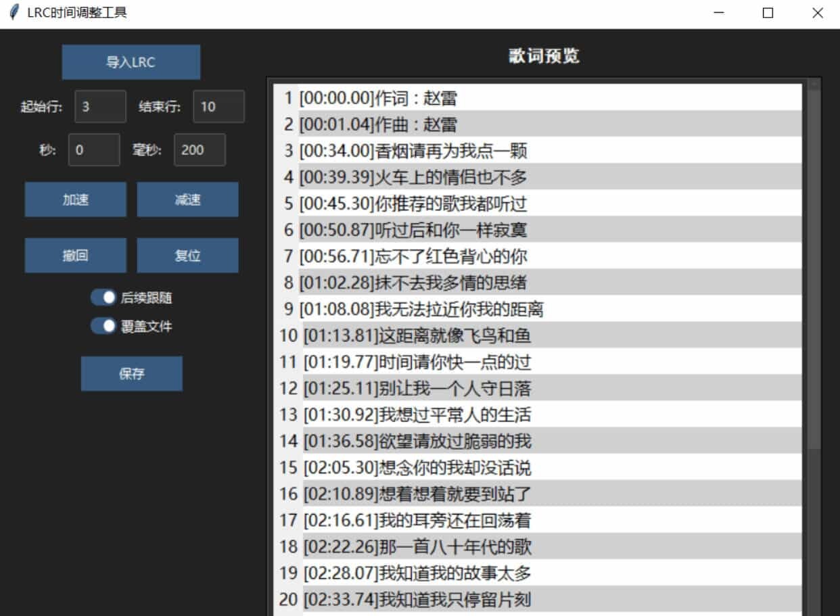
Task: Click the maximize button in title bar
Action: pos(768,13)
